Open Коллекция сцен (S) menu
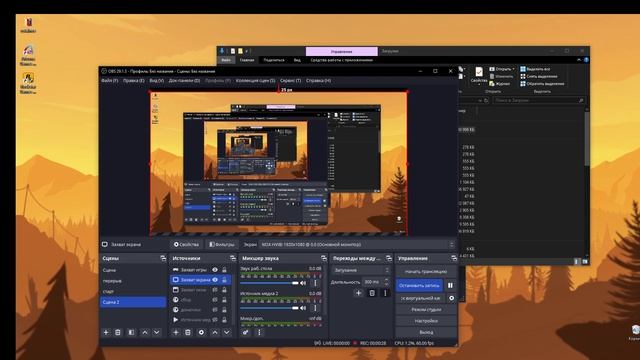640x360 pixels. click(x=255, y=80)
